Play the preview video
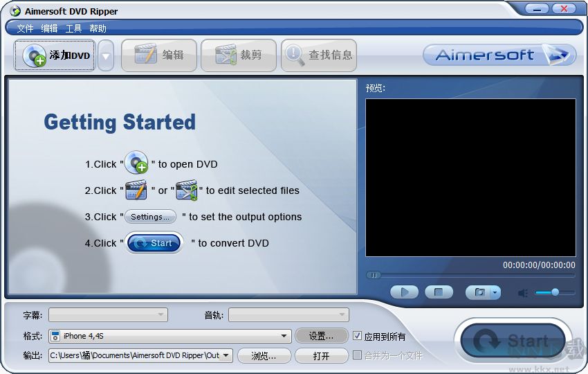 tap(404, 292)
